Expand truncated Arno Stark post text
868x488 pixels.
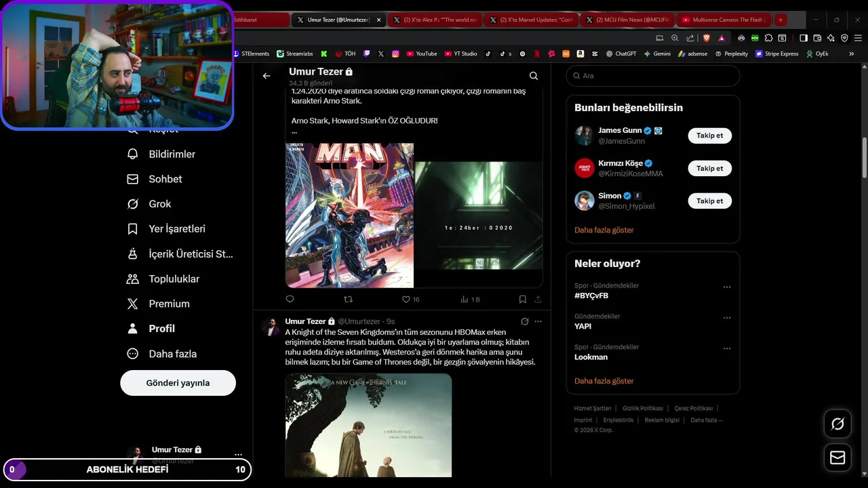(x=294, y=131)
